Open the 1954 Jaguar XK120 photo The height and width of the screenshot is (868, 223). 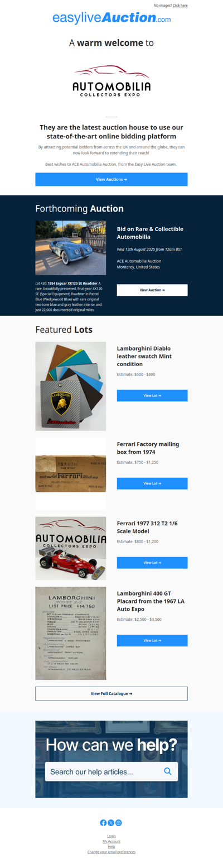[x=71, y=248]
